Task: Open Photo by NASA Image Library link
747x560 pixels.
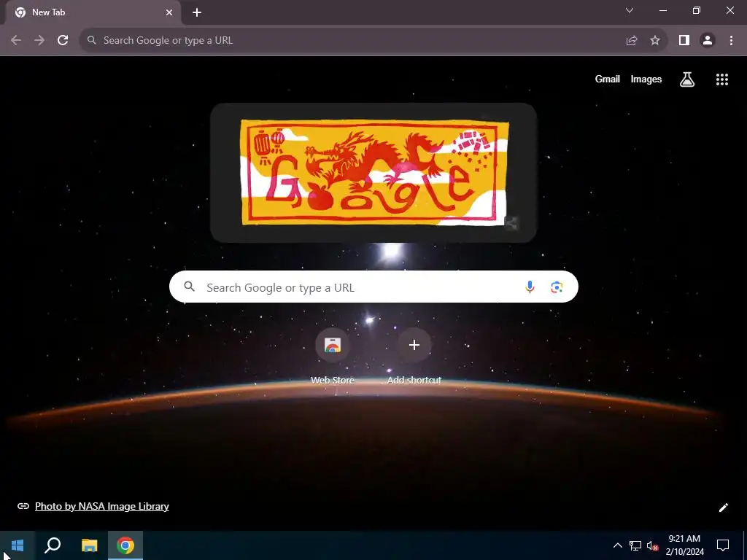Action: point(102,506)
